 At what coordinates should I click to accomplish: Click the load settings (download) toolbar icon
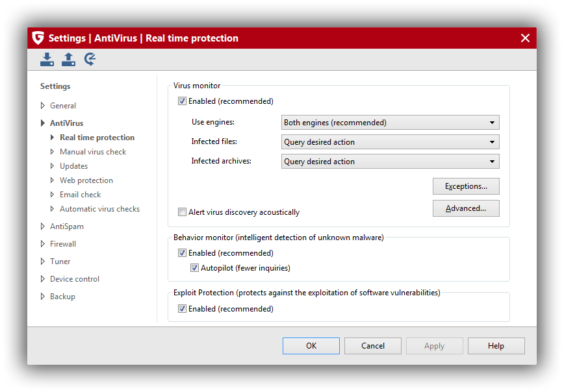click(x=47, y=59)
